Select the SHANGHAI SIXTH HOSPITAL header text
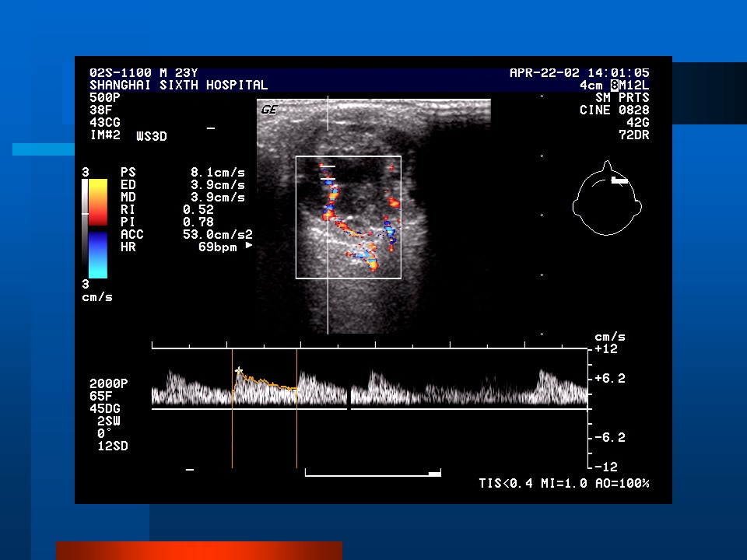 (178, 85)
